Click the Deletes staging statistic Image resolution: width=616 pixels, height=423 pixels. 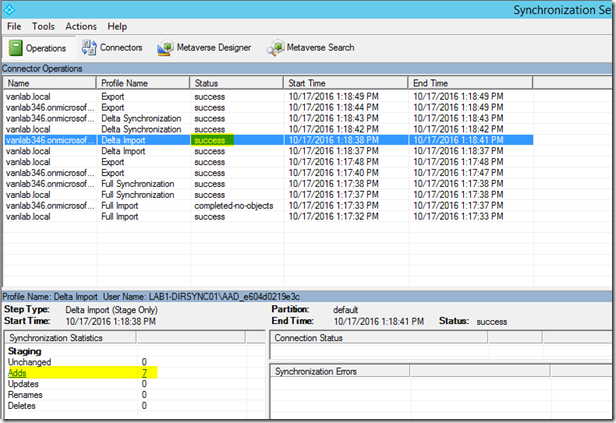(x=22, y=406)
